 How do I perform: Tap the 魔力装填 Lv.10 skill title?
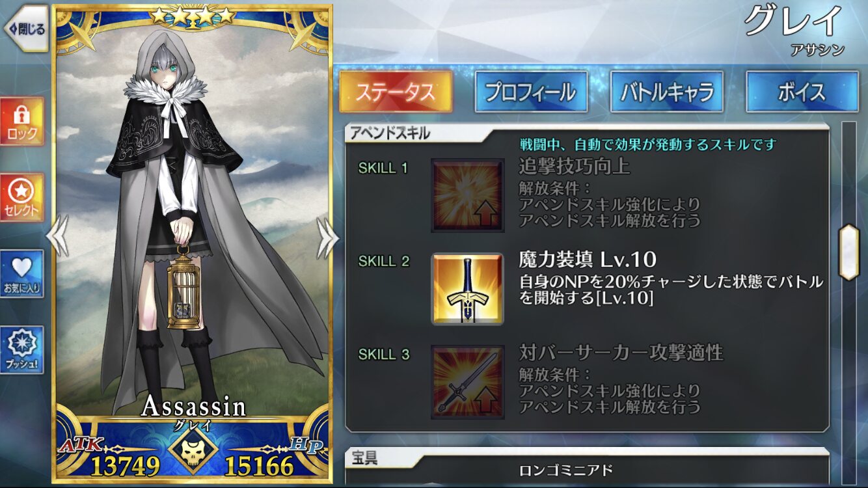588,260
